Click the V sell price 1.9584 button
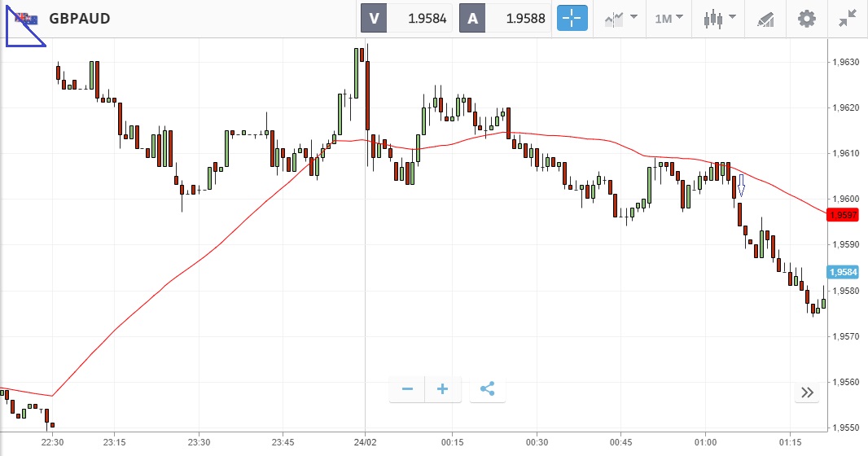The width and height of the screenshot is (868, 456). (x=407, y=18)
